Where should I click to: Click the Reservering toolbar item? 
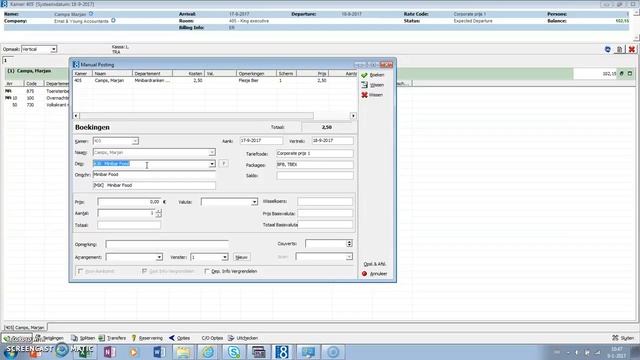(147, 338)
